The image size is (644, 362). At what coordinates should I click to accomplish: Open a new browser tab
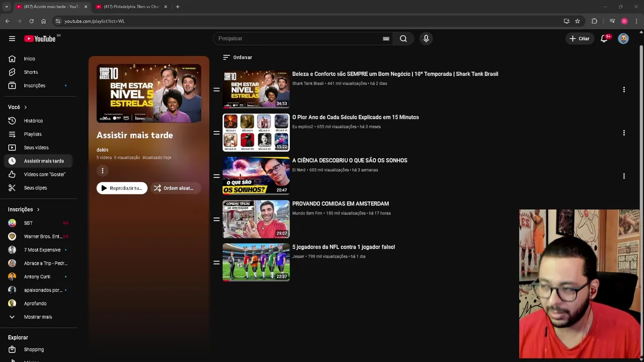(x=178, y=7)
